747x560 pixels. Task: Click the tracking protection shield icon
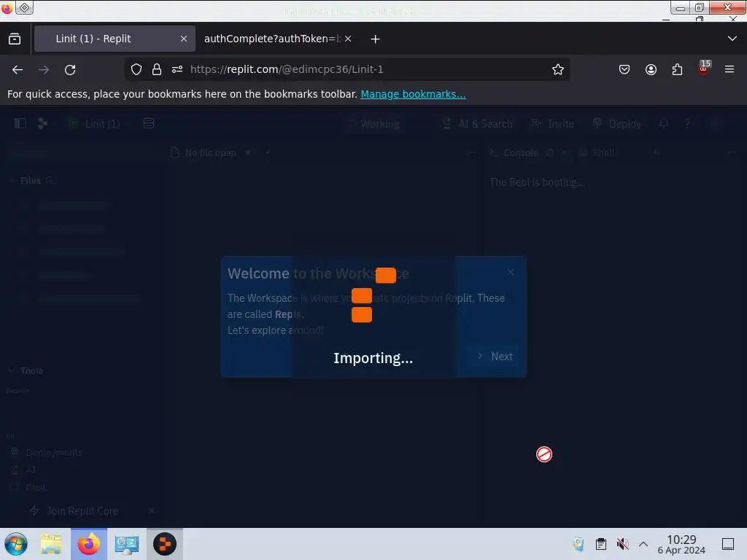(136, 69)
